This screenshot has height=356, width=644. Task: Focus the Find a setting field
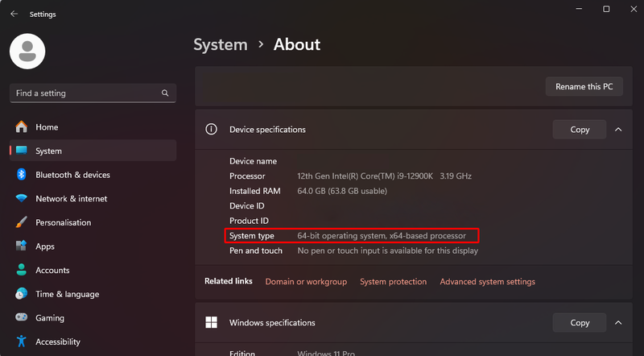tap(85, 93)
